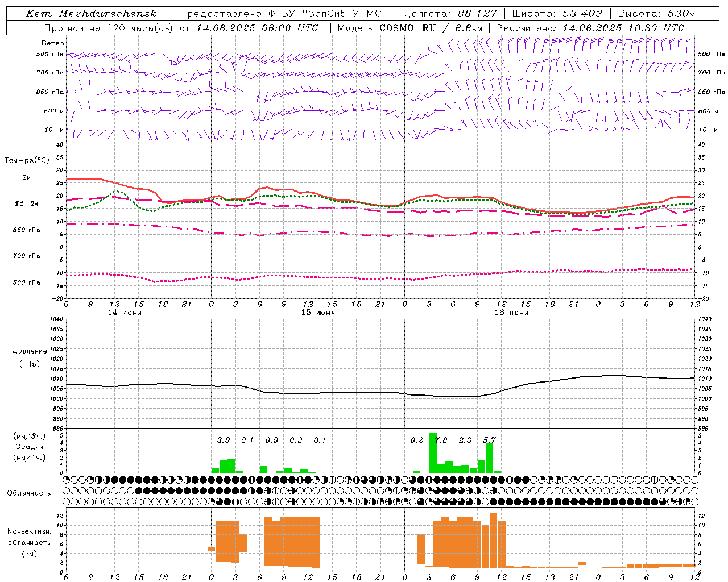The image size is (728, 582).
Task: Click the '0.2' three-hour precipitation total
Action: (417, 440)
